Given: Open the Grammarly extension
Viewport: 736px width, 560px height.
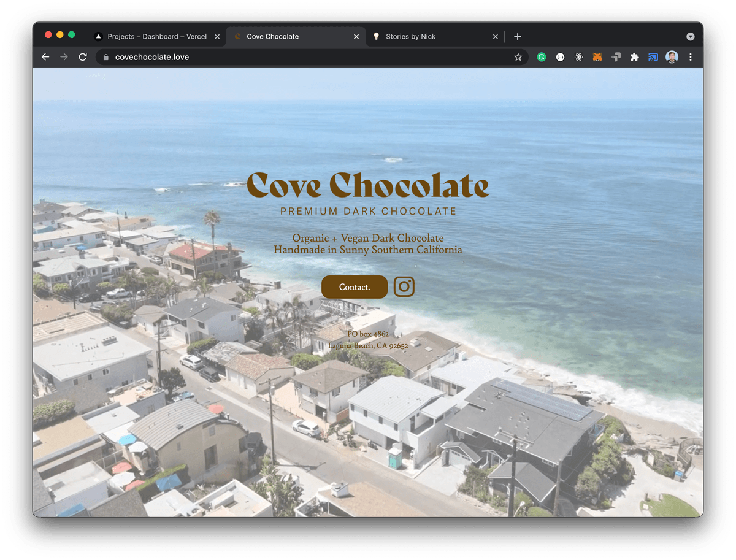Looking at the screenshot, I should pos(541,56).
